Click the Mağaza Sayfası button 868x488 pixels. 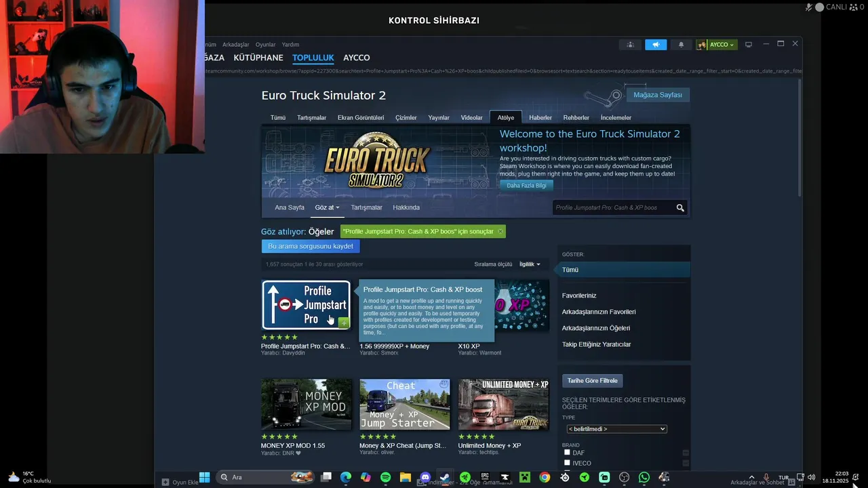658,95
